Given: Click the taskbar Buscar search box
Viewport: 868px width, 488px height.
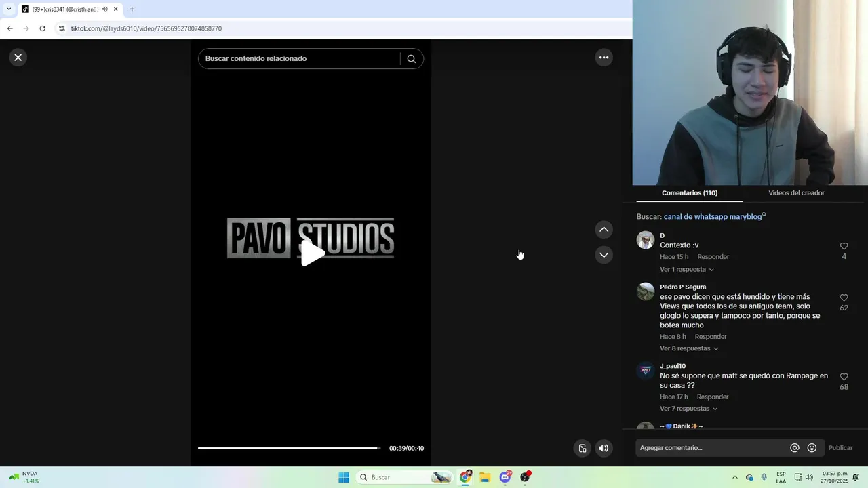Looking at the screenshot, I should click(x=405, y=477).
